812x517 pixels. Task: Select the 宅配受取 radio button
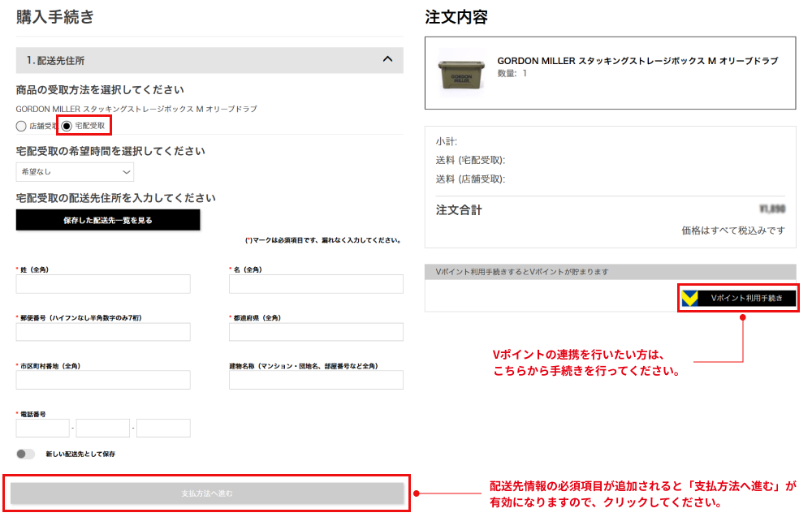(67, 126)
